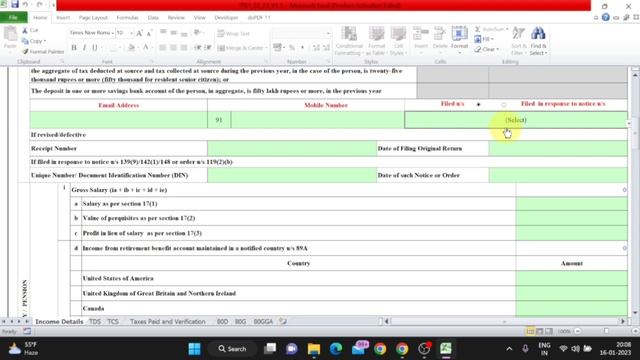
Task: Click the vertical scrollbar down arrow
Action: point(635,313)
